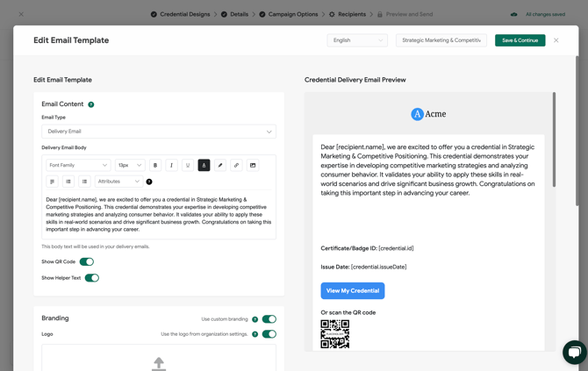The width and height of the screenshot is (588, 371).
Task: Apply ordered list formatting
Action: [x=68, y=182]
